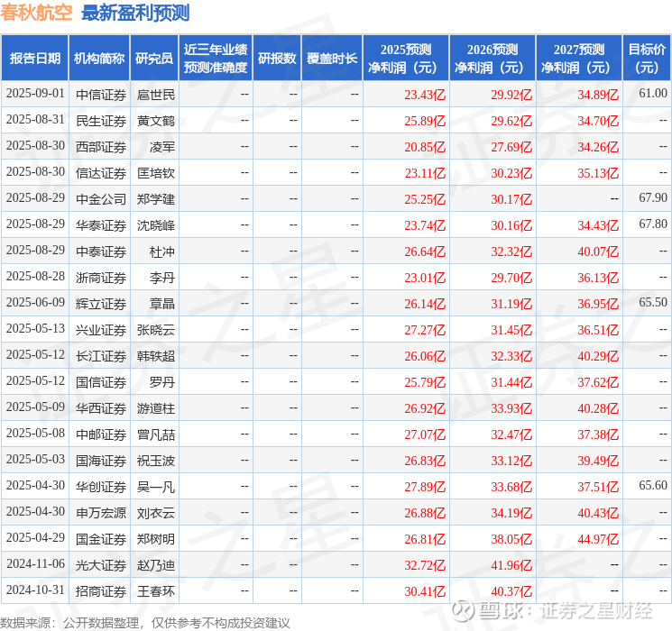
Task: Click 国海证券 institution cell
Action: pyautogui.click(x=101, y=461)
